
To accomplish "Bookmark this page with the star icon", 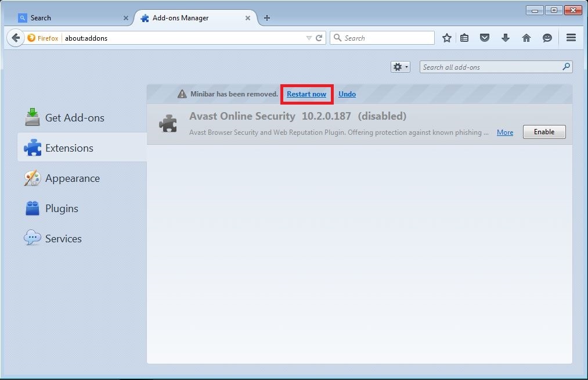I will point(446,38).
